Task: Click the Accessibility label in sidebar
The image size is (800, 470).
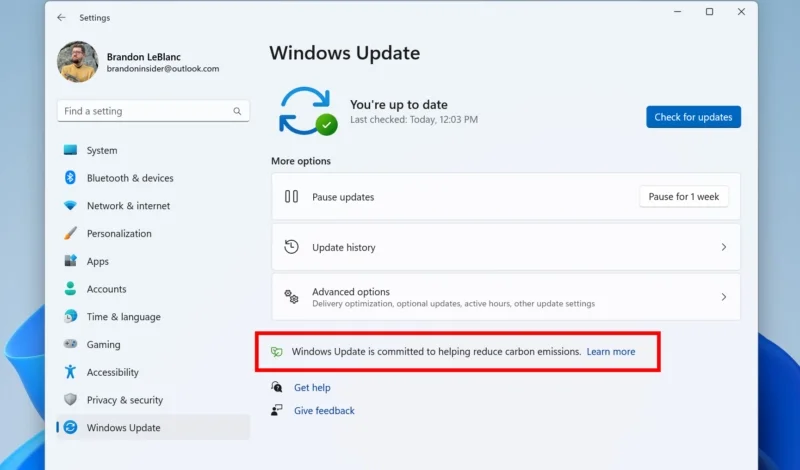Action: 112,373
